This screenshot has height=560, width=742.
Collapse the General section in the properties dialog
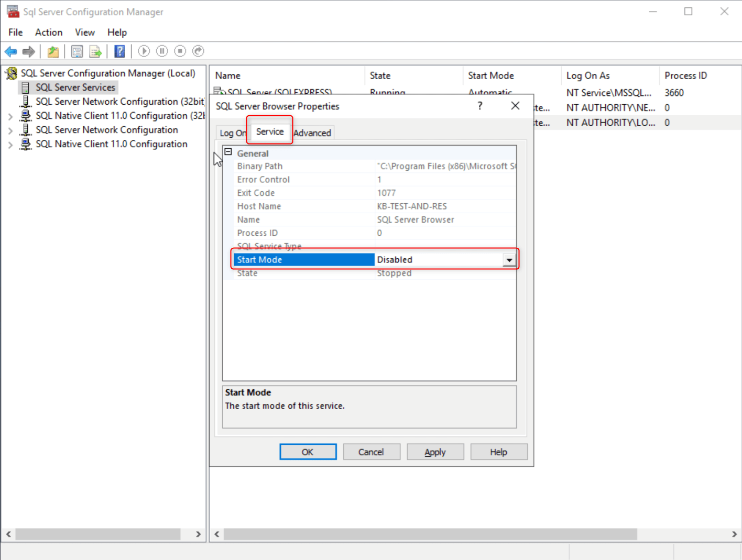[228, 151]
